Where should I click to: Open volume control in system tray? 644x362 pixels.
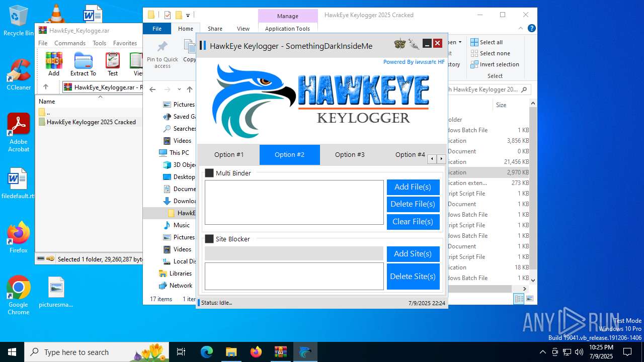[x=579, y=352]
